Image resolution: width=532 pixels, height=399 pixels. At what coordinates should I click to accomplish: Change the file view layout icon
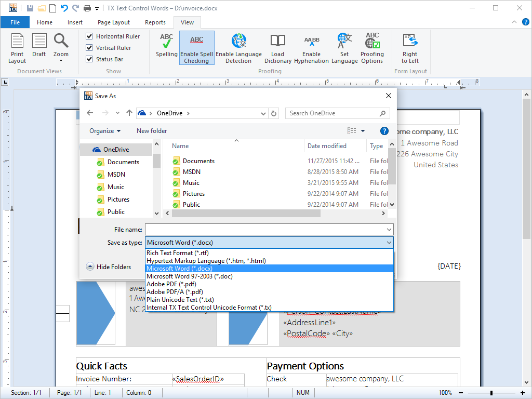352,131
